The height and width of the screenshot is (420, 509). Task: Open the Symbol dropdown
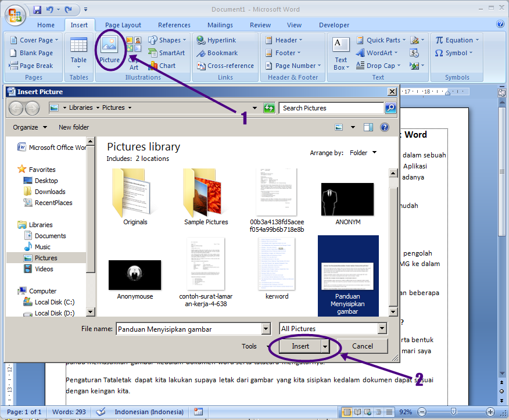[454, 53]
